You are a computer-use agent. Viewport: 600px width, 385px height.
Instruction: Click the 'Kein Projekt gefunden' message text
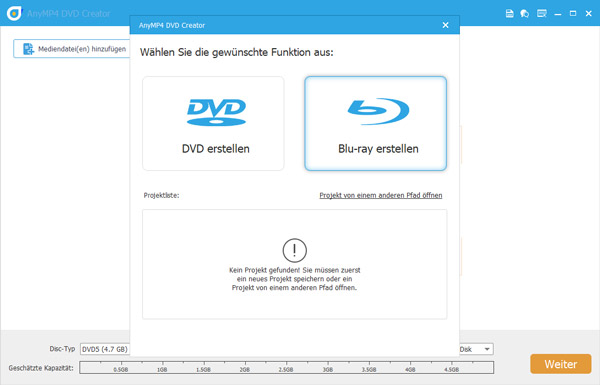pos(294,279)
